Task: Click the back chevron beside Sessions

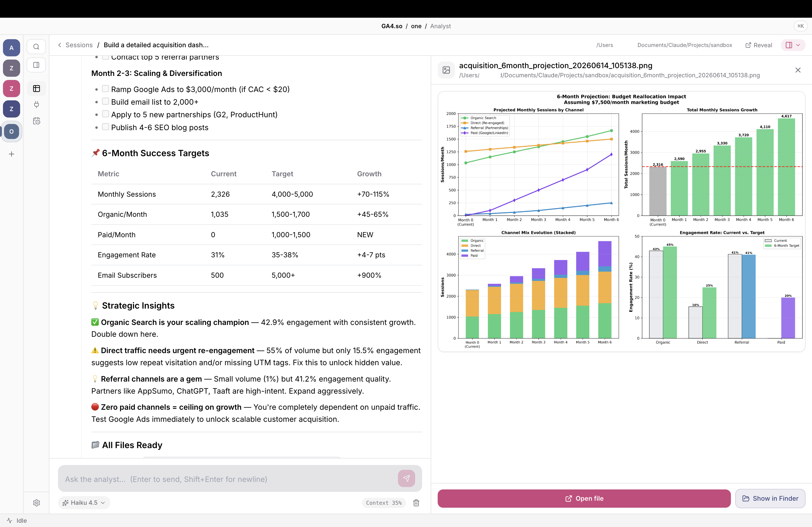Action: (x=60, y=45)
